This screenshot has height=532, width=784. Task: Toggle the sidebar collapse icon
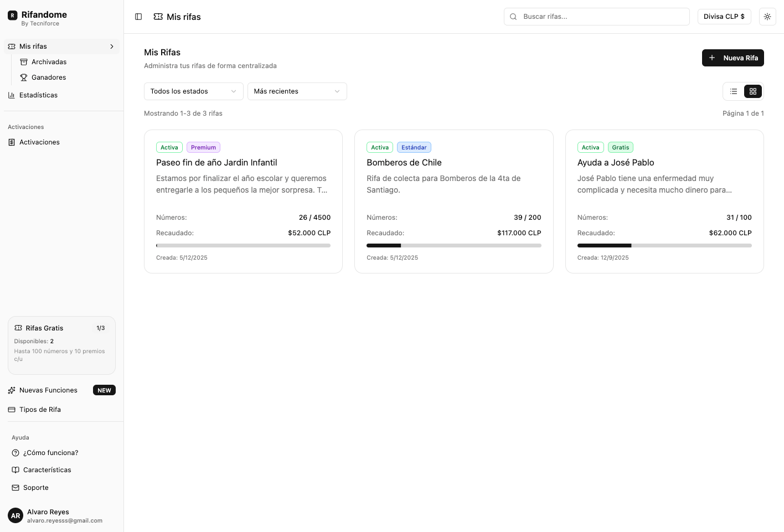138,17
